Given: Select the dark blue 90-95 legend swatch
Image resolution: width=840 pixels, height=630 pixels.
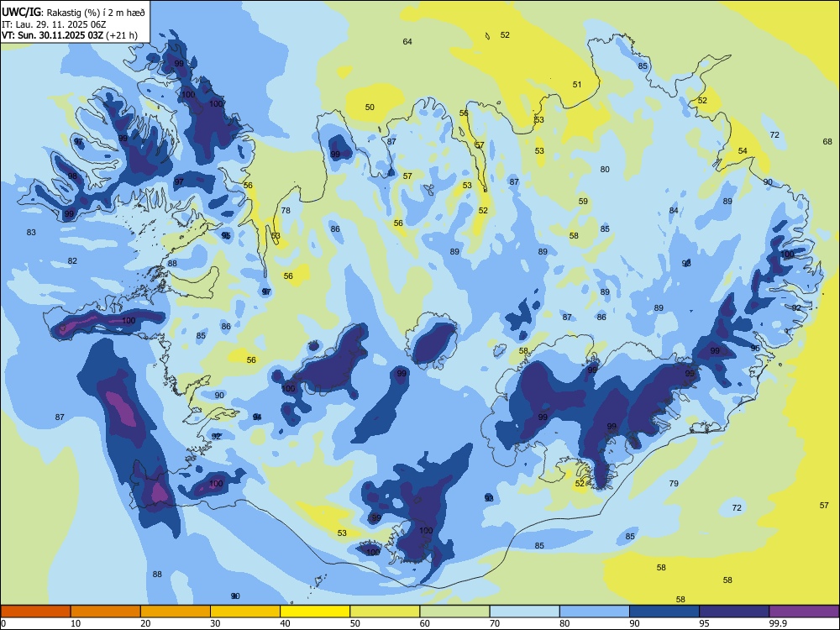Looking at the screenshot, I should pyautogui.click(x=664, y=612).
